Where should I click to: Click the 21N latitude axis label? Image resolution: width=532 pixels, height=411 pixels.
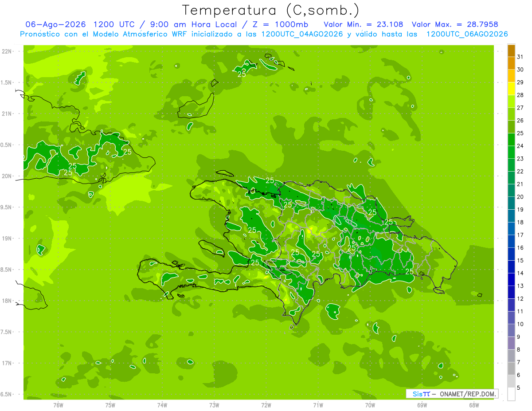click(x=7, y=114)
